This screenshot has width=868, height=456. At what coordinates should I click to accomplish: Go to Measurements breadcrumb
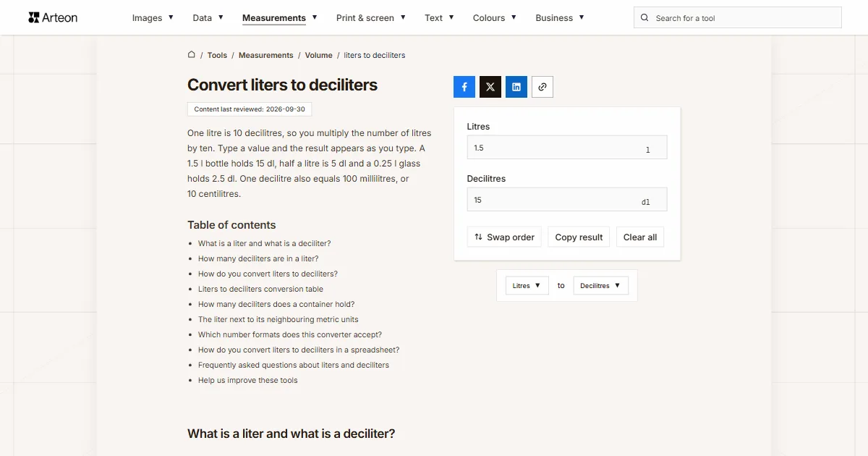point(266,55)
